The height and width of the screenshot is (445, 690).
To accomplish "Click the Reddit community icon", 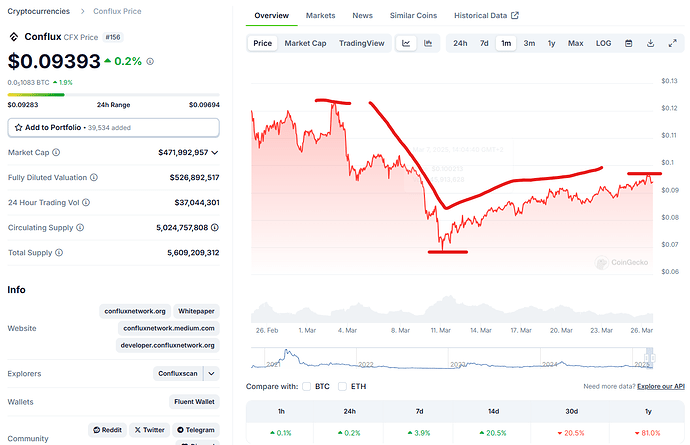I will coord(97,430).
